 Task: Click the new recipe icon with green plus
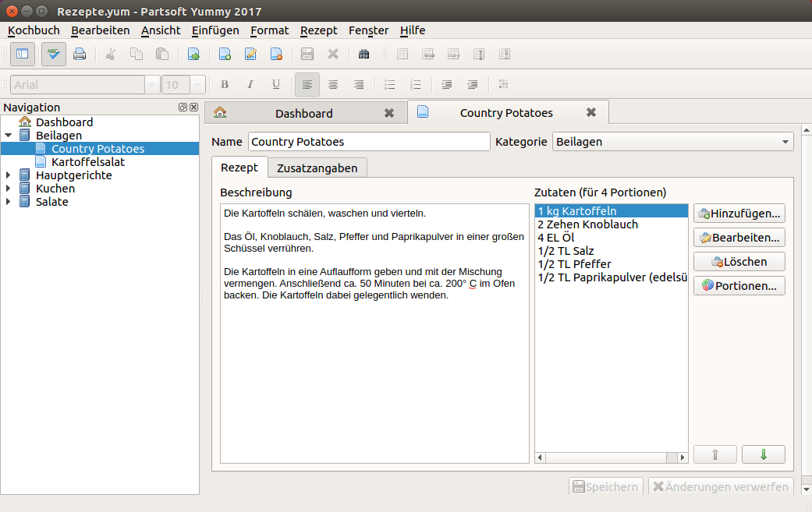pos(225,55)
